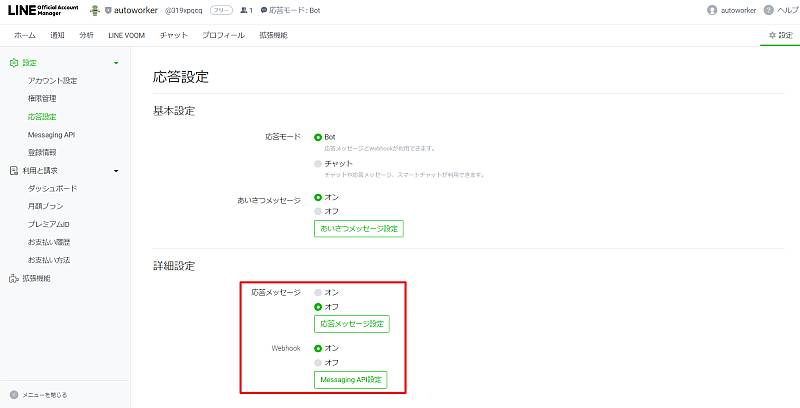Viewport: 800px width, 408px height.
Task: Click 利用と請求 sidebar heading
Action: tap(40, 171)
